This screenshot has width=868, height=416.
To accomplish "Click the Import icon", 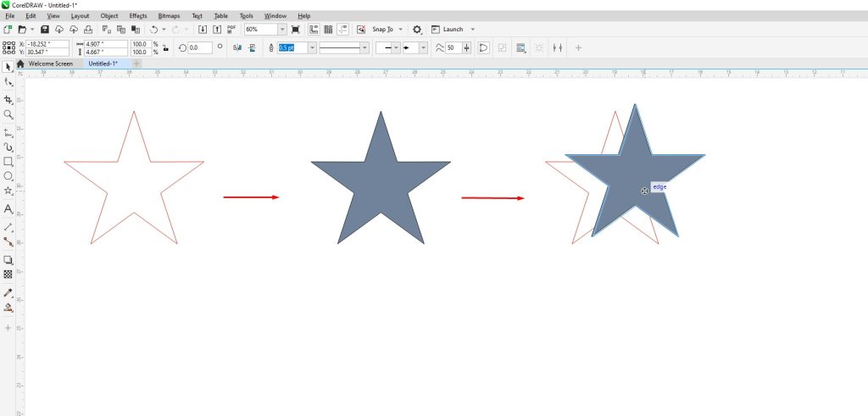I will tap(203, 30).
